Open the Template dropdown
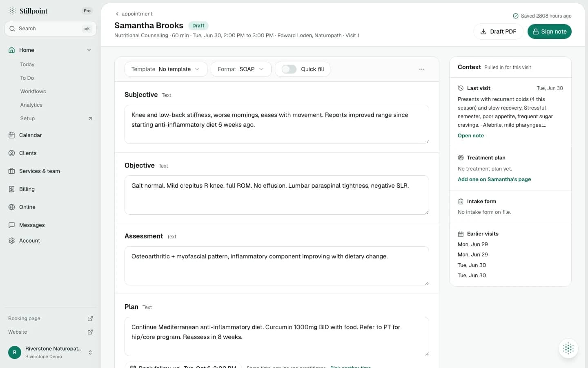 (166, 69)
